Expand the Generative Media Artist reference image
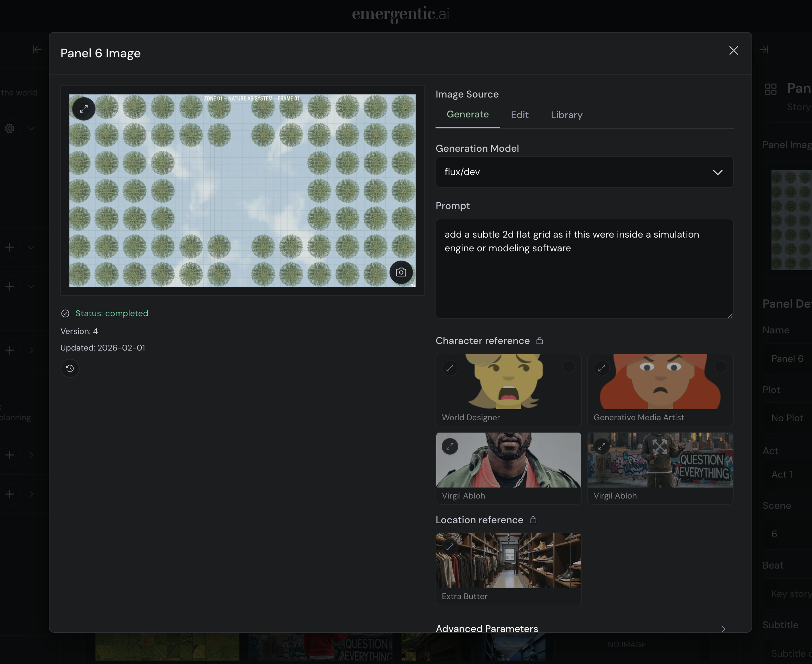Screen dimensions: 812x664 601,368
